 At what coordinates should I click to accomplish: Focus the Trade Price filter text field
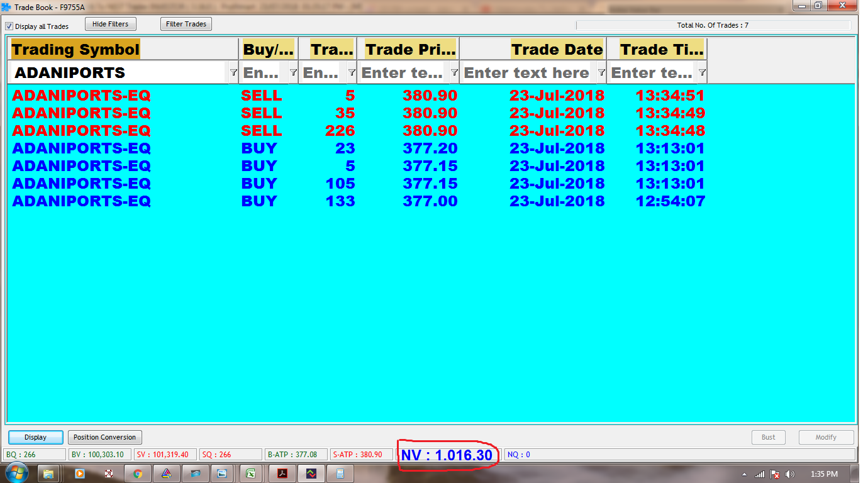pos(403,72)
